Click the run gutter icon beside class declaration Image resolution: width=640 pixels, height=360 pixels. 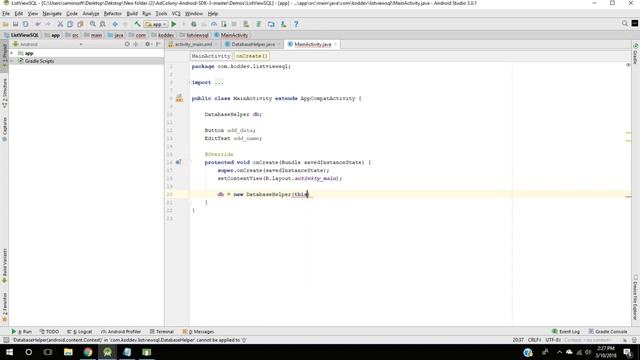(179, 98)
